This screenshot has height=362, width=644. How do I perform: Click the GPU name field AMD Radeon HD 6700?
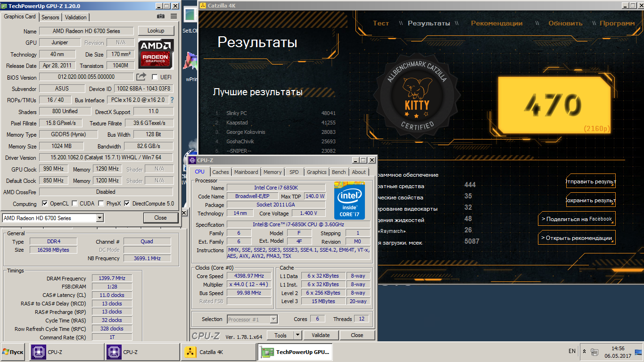[86, 31]
